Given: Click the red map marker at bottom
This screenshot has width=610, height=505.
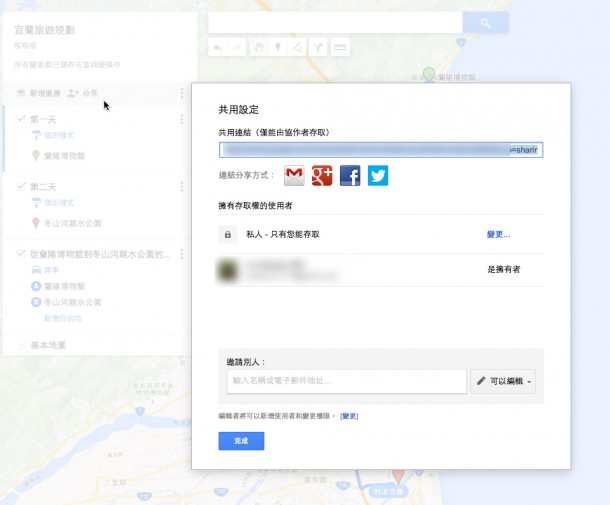Looking at the screenshot, I should (x=398, y=475).
